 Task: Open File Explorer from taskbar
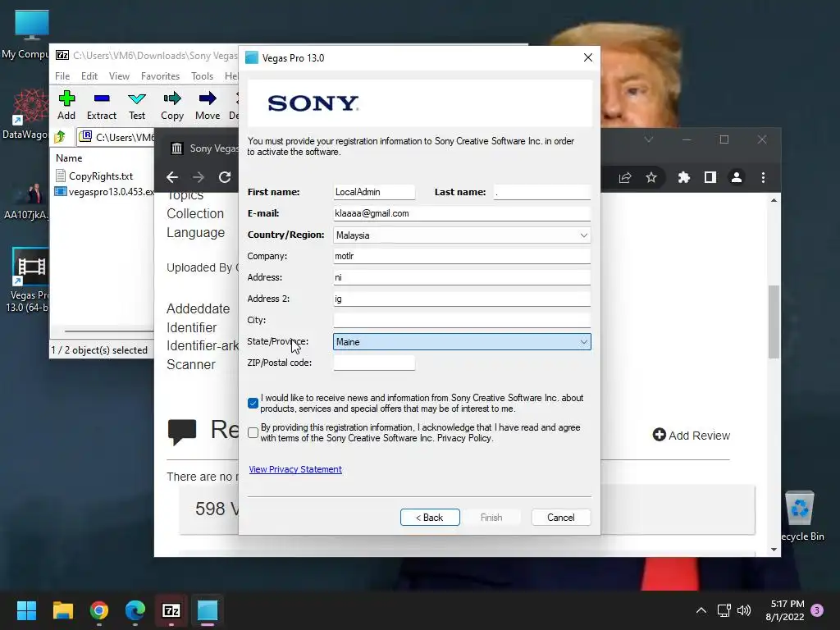(62, 610)
